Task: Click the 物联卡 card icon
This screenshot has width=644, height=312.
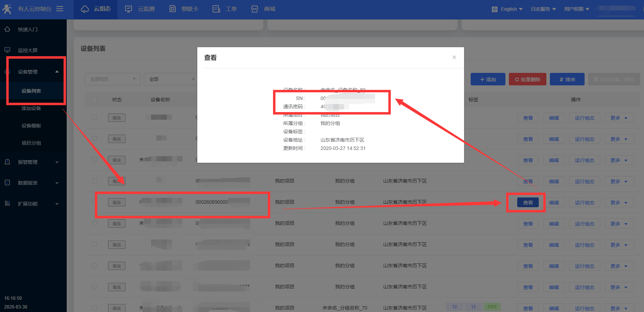Action: click(173, 9)
